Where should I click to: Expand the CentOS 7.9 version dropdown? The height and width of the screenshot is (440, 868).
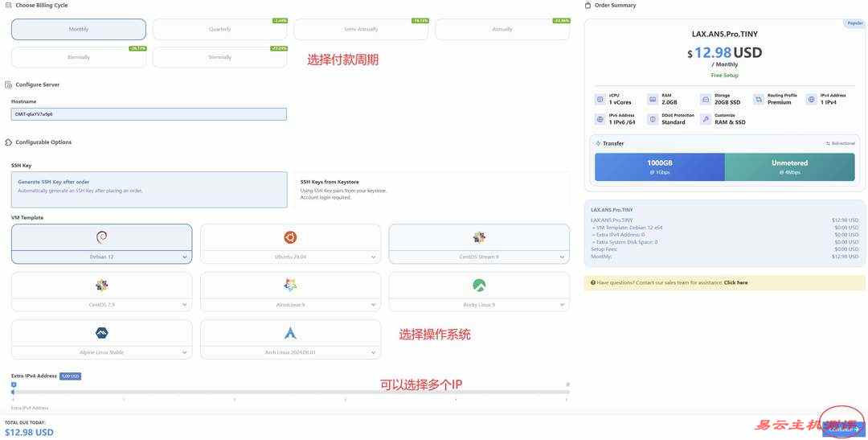[102, 305]
